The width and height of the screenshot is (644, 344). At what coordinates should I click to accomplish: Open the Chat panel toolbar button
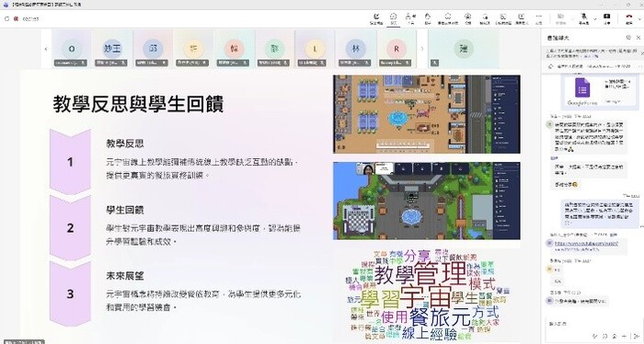coord(393,18)
